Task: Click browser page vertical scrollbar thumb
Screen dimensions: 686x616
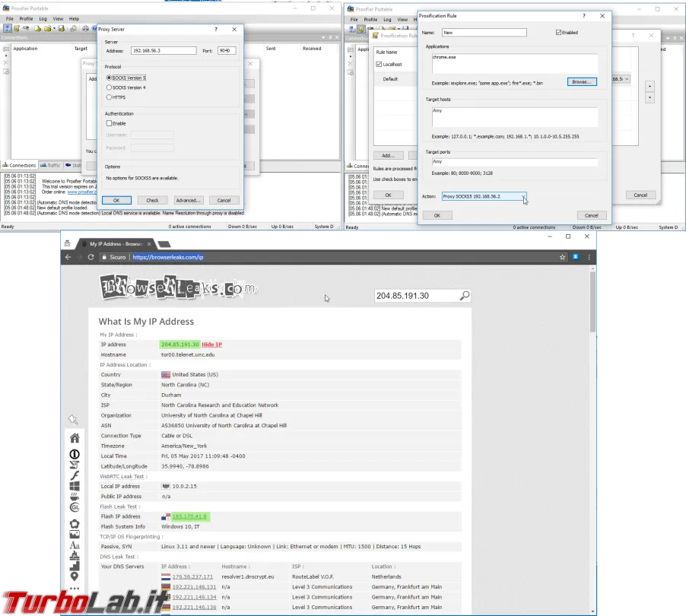Action: [x=592, y=302]
